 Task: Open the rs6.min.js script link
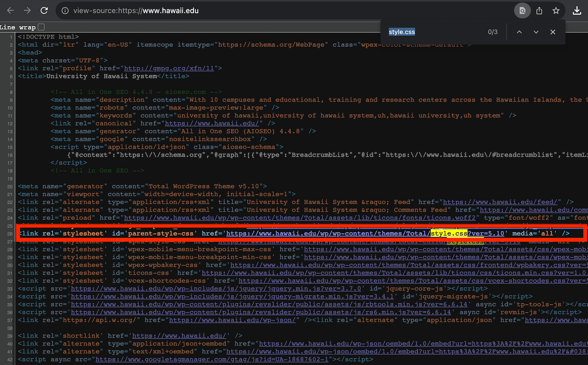pos(261,312)
